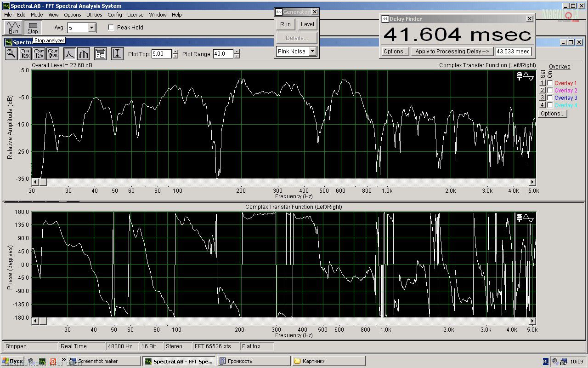
Task: Click Generator Level button
Action: pos(307,24)
